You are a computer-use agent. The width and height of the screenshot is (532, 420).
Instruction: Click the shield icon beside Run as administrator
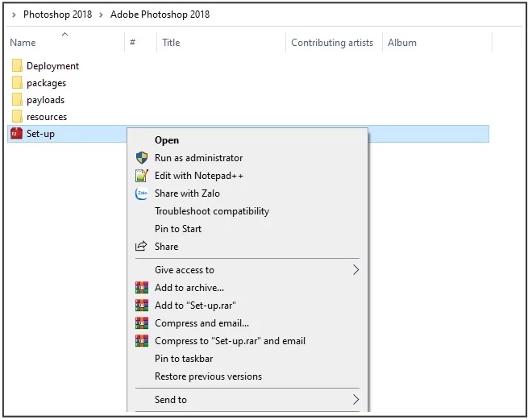pos(142,158)
